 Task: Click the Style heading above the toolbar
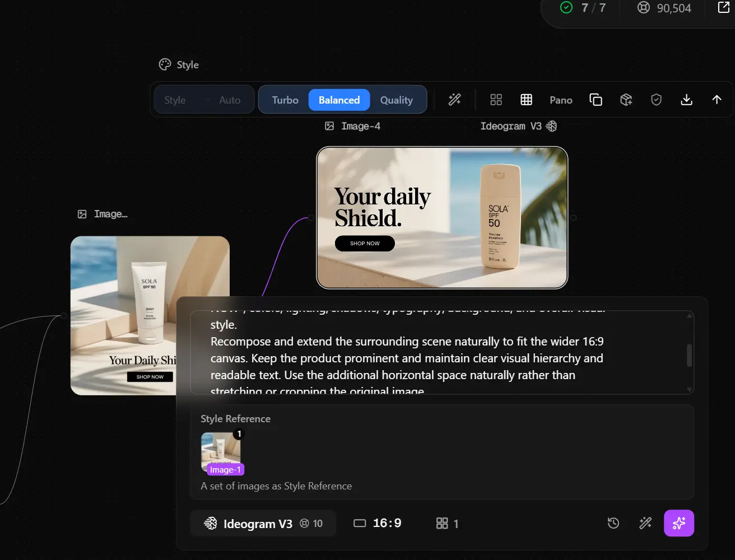[188, 64]
